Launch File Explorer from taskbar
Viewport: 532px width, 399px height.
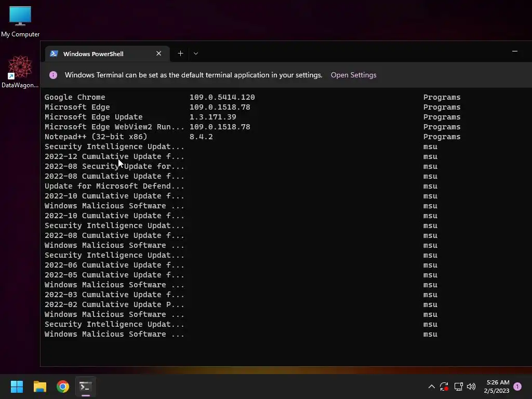pos(39,387)
